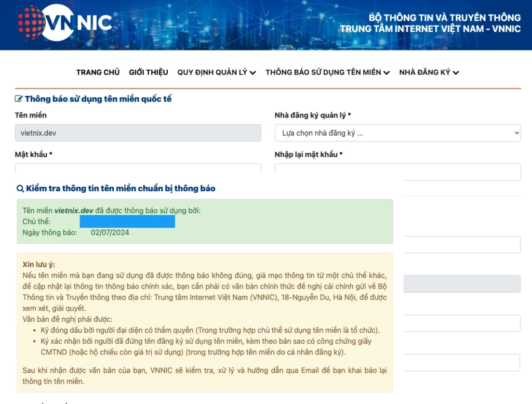Expand the QUY ĐỊNH QUẢN LÝ menu
Screen dimensions: 532x404
point(217,72)
